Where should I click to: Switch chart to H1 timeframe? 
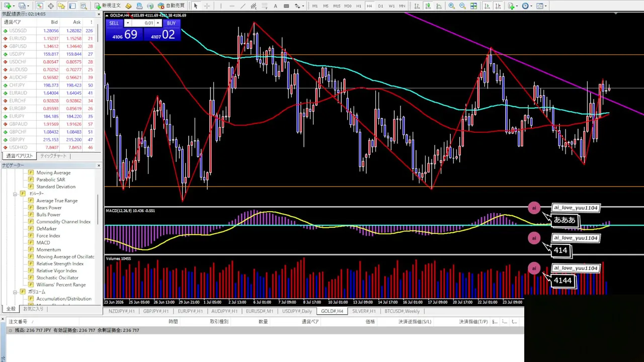[x=359, y=6]
